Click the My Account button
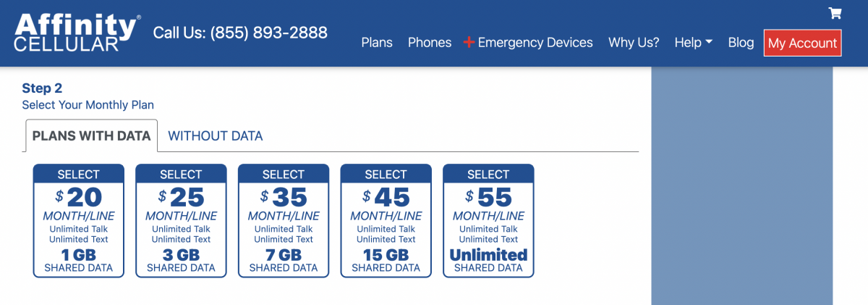Viewport: 868px width, 305px height. [802, 43]
